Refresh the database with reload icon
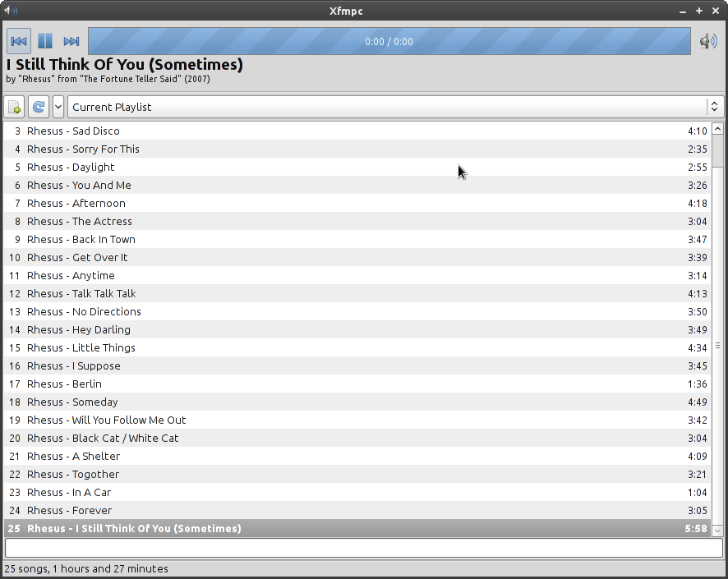The image size is (728, 579). pos(39,108)
